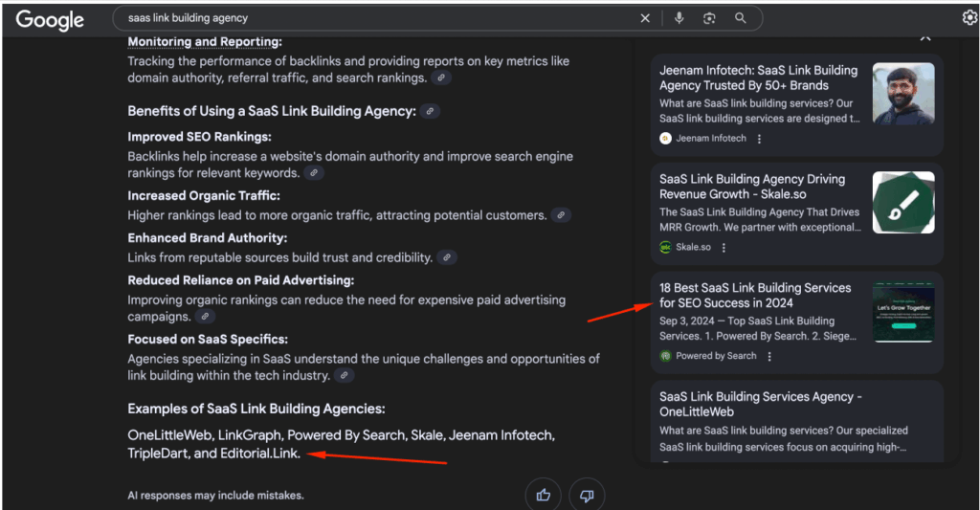Click 'Skale.so' source name
The image size is (980, 510).
pyautogui.click(x=693, y=247)
